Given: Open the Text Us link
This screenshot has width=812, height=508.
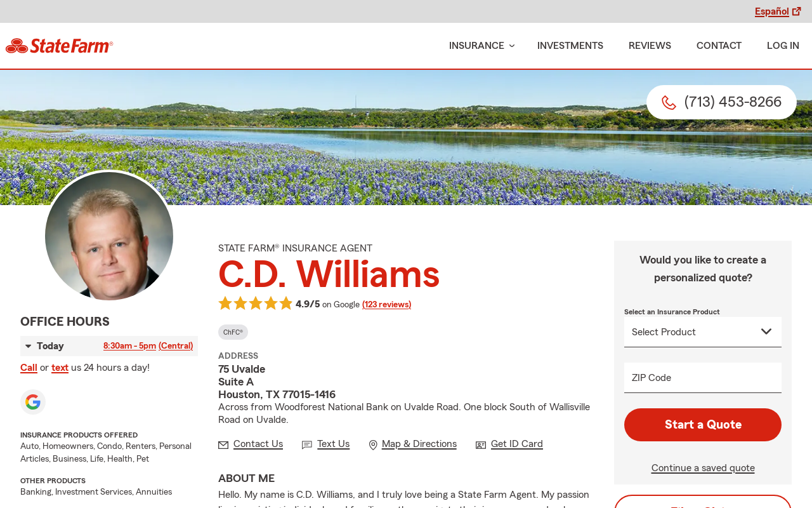Looking at the screenshot, I should (333, 444).
